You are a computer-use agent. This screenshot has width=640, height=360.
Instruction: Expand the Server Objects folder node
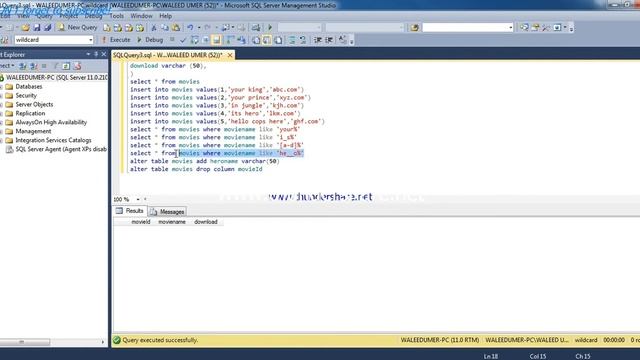click(1, 104)
